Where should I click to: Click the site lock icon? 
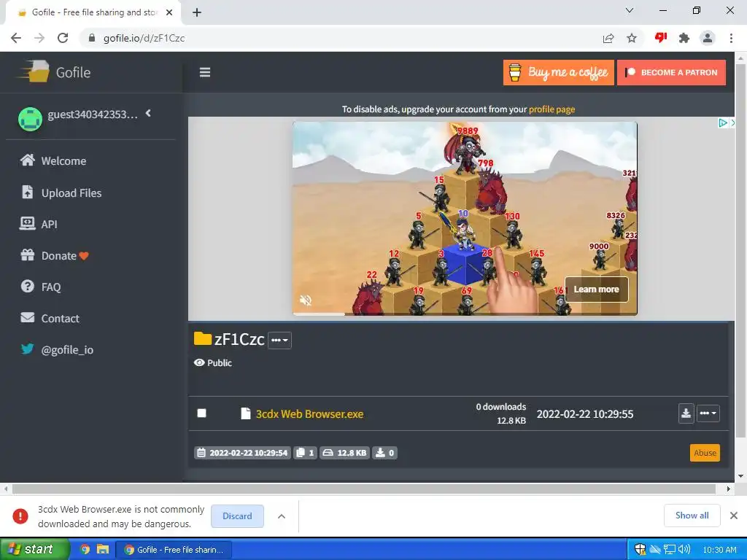coord(92,38)
